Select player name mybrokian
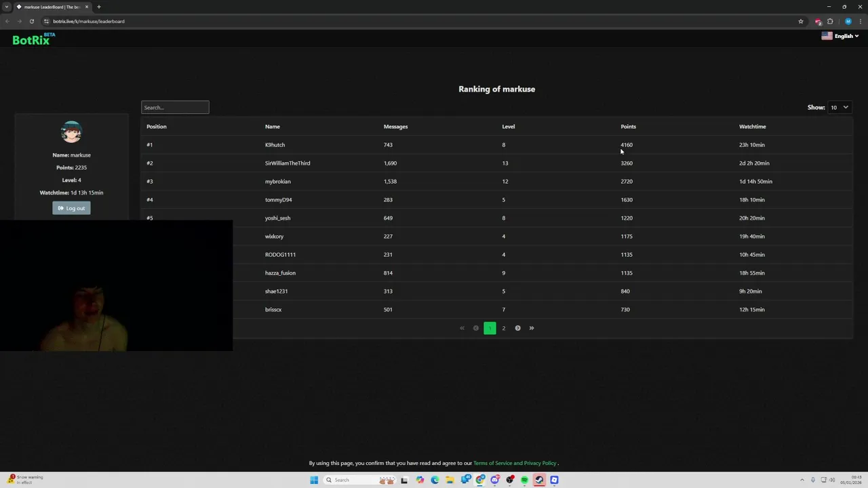This screenshot has width=868, height=488. click(x=277, y=181)
